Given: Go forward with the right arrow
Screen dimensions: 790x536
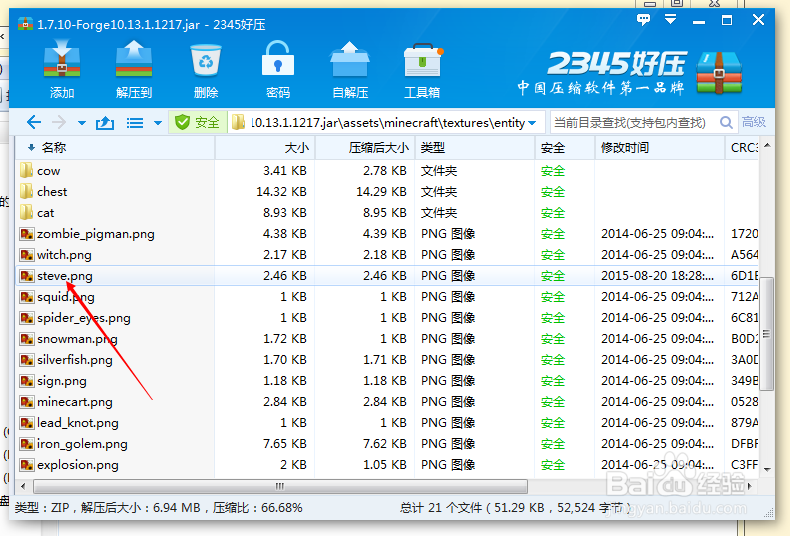Looking at the screenshot, I should point(59,122).
